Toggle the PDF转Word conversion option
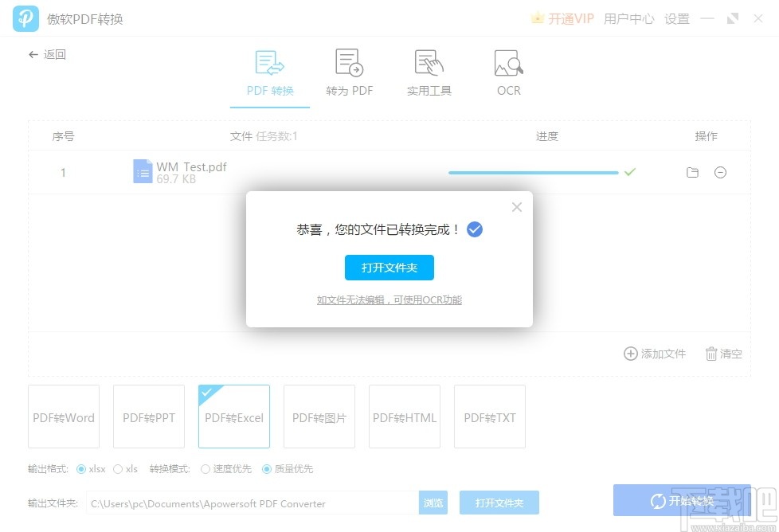The height and width of the screenshot is (532, 779). (x=63, y=416)
